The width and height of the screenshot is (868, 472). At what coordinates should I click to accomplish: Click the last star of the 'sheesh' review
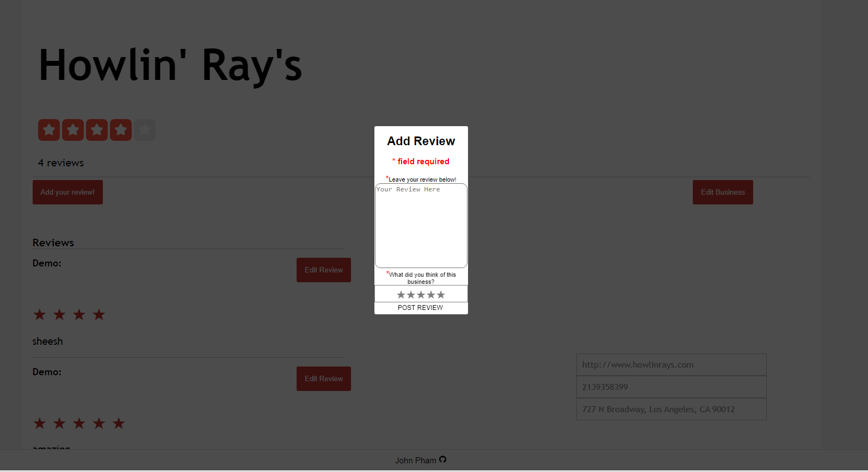tap(99, 314)
